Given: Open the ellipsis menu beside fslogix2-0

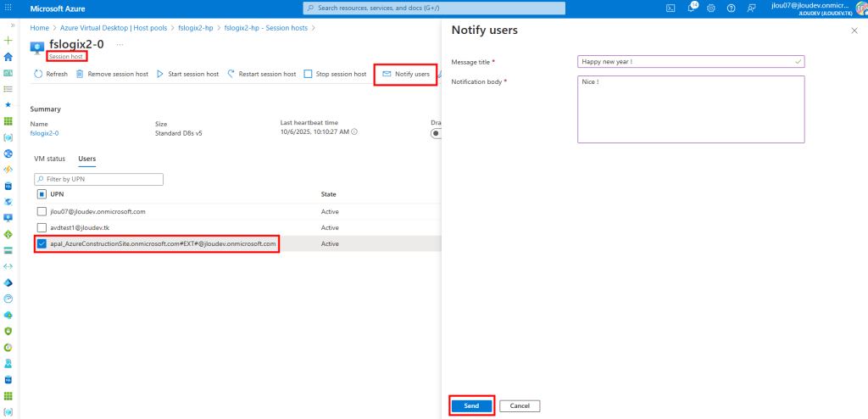Looking at the screenshot, I should (120, 44).
